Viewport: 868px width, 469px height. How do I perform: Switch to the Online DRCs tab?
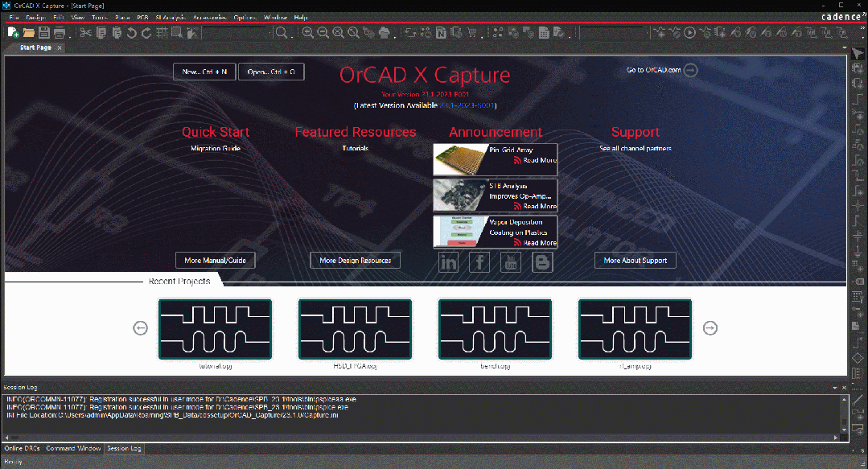tap(23, 449)
